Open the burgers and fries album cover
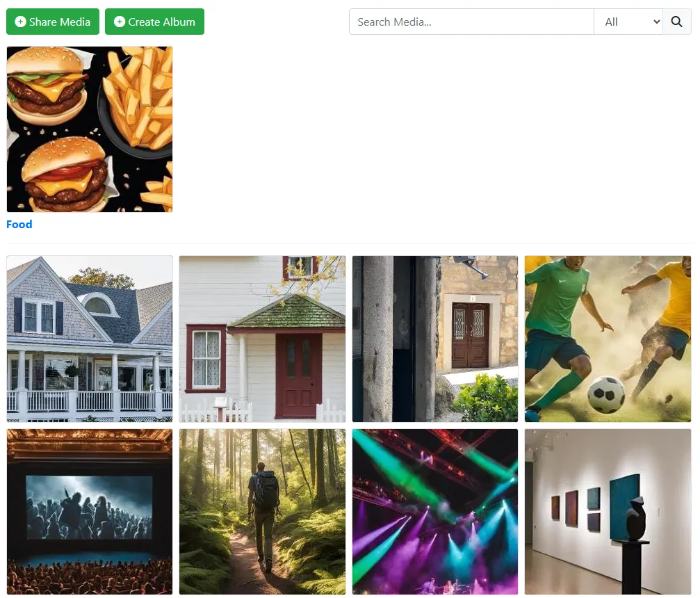The width and height of the screenshot is (700, 598). tap(90, 129)
